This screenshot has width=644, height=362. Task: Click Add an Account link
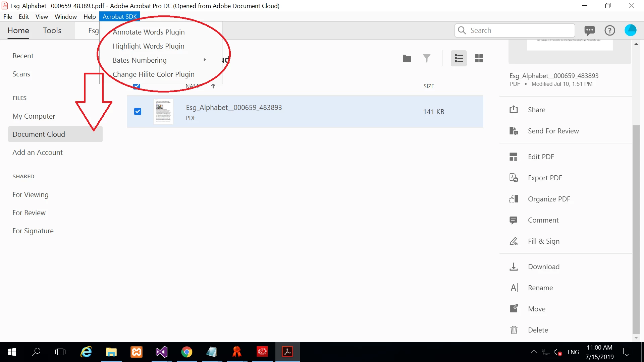click(x=37, y=153)
